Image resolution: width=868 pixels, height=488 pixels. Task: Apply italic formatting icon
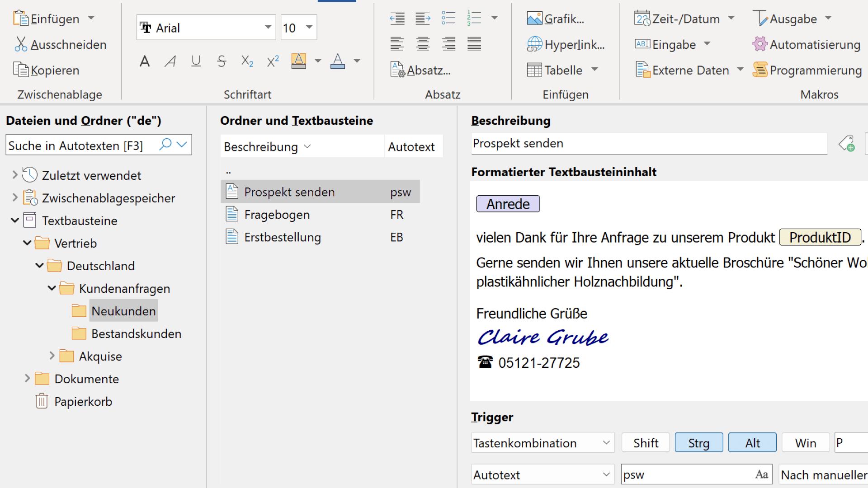point(170,61)
